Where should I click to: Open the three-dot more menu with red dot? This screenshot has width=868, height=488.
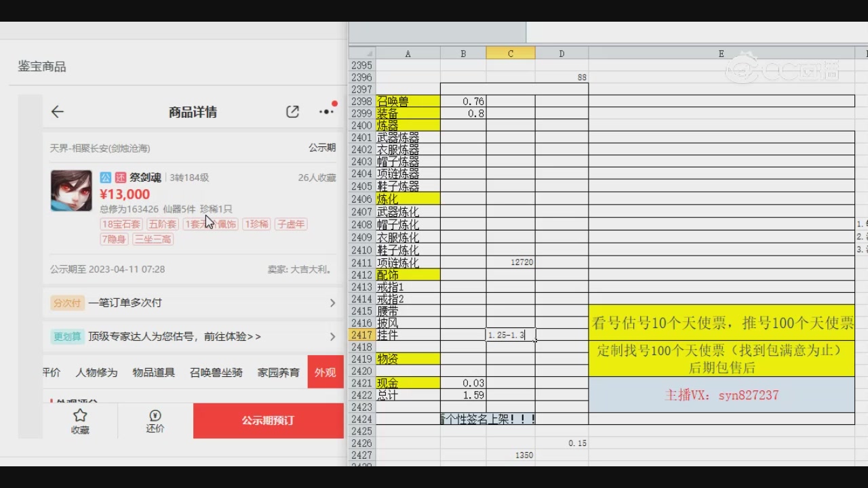(327, 112)
